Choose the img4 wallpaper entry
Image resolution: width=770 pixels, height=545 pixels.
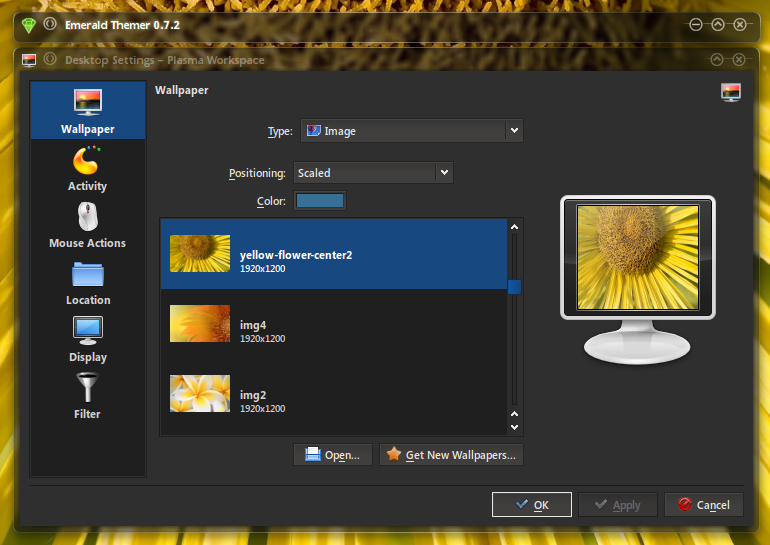(333, 324)
